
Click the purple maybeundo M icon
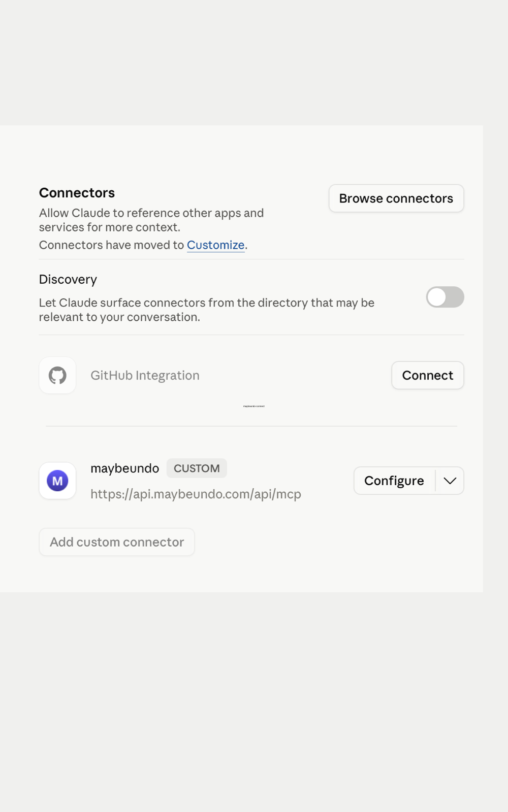(x=57, y=481)
